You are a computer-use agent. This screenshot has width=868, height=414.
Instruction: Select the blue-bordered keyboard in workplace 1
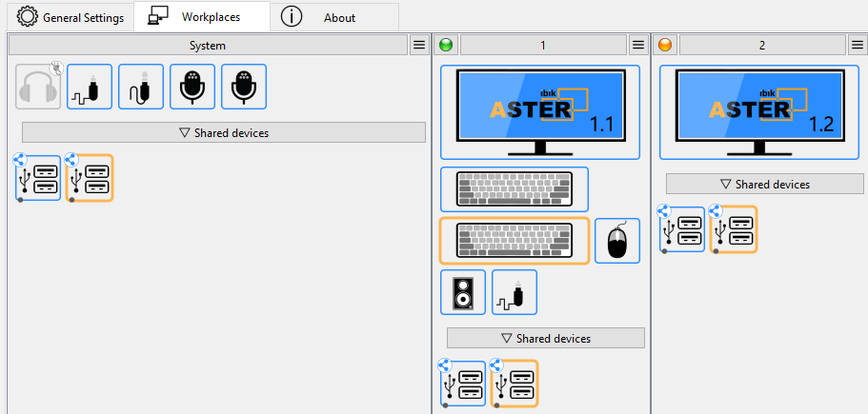(x=515, y=189)
